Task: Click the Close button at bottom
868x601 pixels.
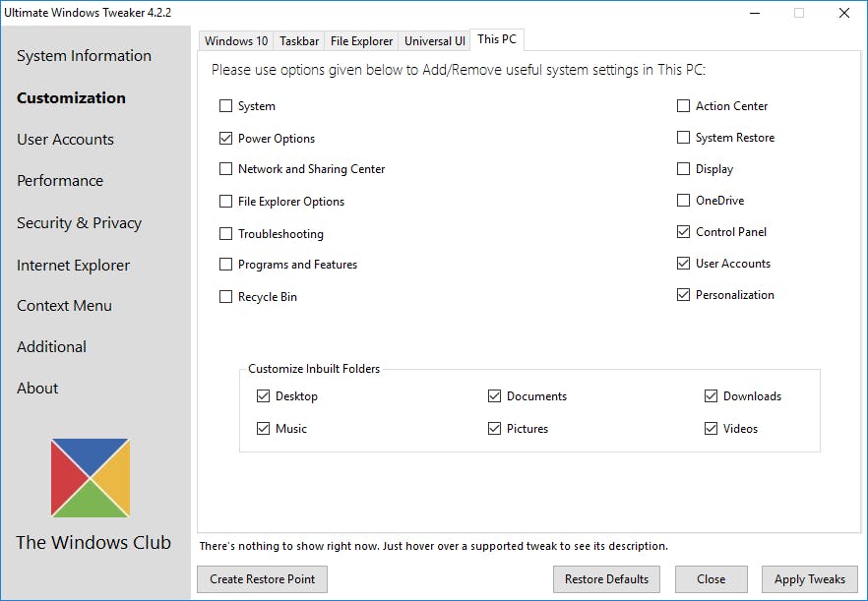Action: coord(712,579)
